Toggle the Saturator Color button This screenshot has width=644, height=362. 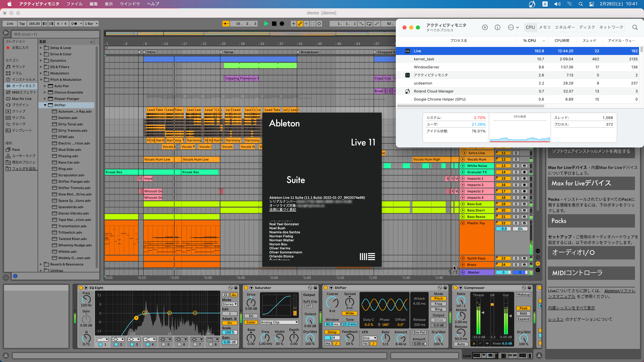coord(251,322)
